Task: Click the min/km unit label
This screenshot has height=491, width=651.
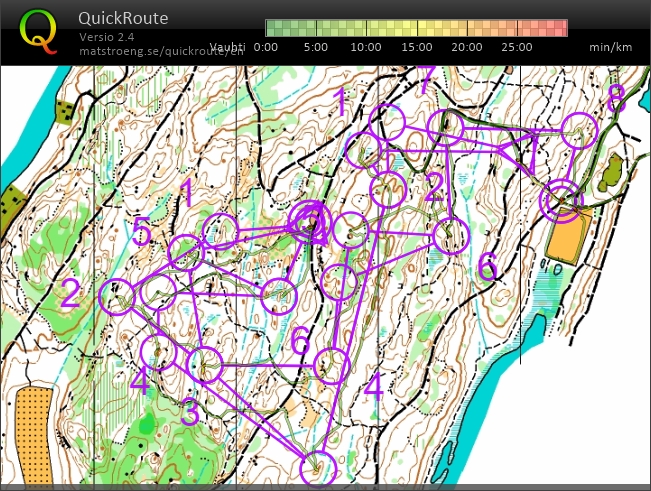Action: [x=609, y=47]
